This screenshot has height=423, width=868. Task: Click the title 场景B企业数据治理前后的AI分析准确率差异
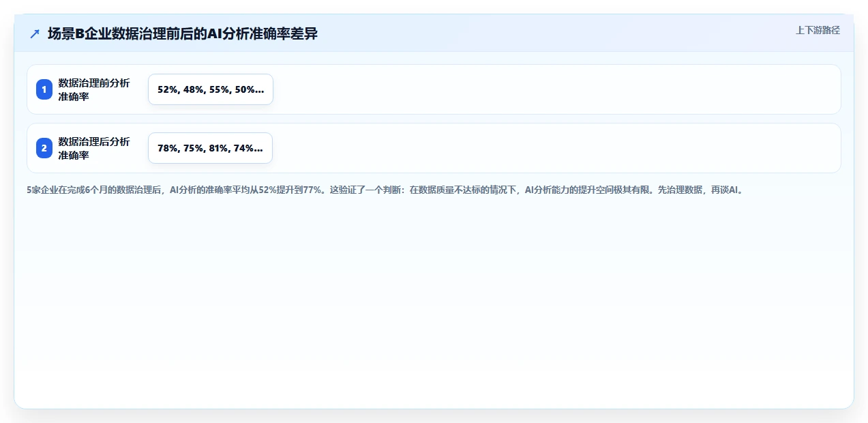pyautogui.click(x=183, y=33)
